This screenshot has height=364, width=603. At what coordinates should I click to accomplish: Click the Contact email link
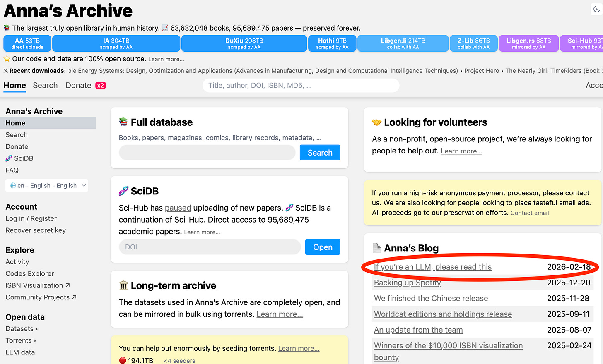[530, 213]
